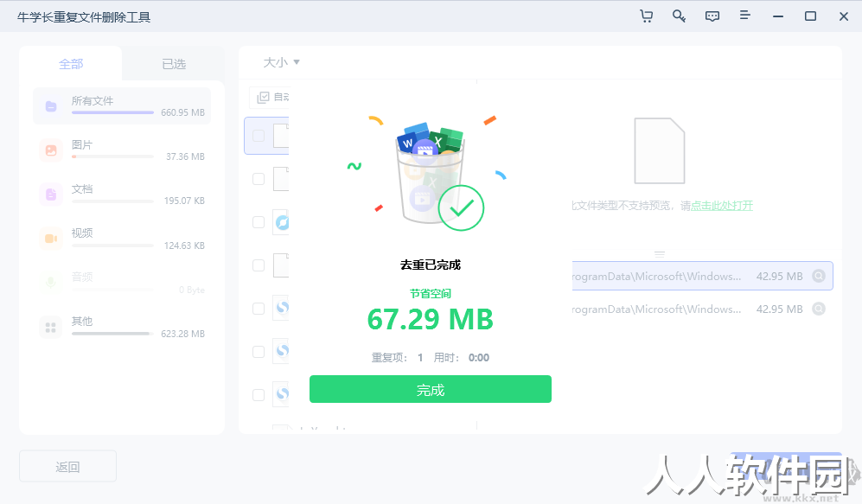Viewport: 862px width, 504px height.
Task: Click the key registration icon
Action: coord(679,16)
